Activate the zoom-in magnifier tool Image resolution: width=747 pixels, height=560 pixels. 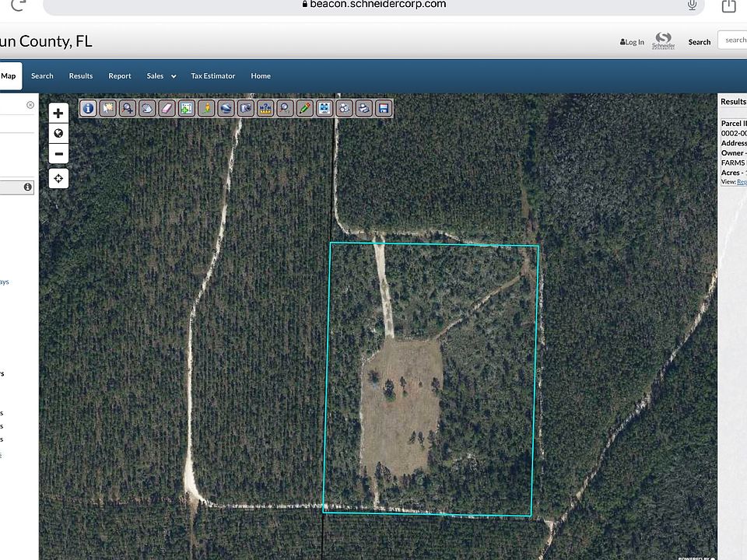(x=127, y=108)
